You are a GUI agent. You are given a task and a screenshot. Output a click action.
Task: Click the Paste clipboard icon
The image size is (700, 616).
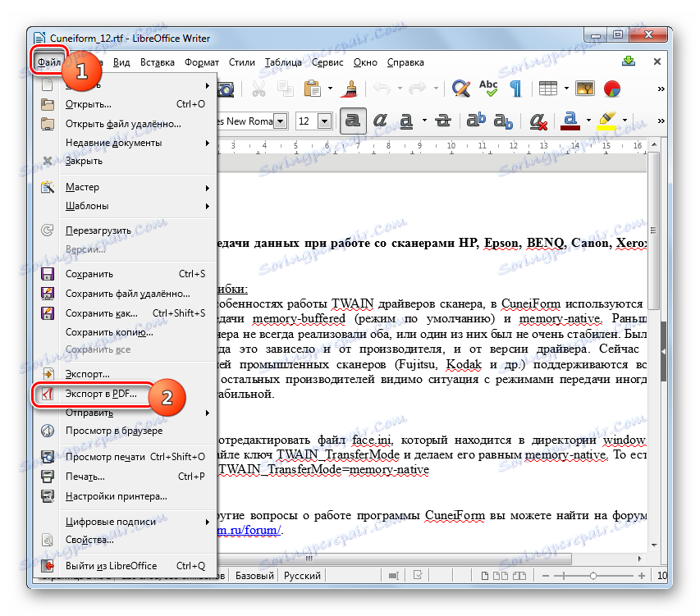pos(313,89)
